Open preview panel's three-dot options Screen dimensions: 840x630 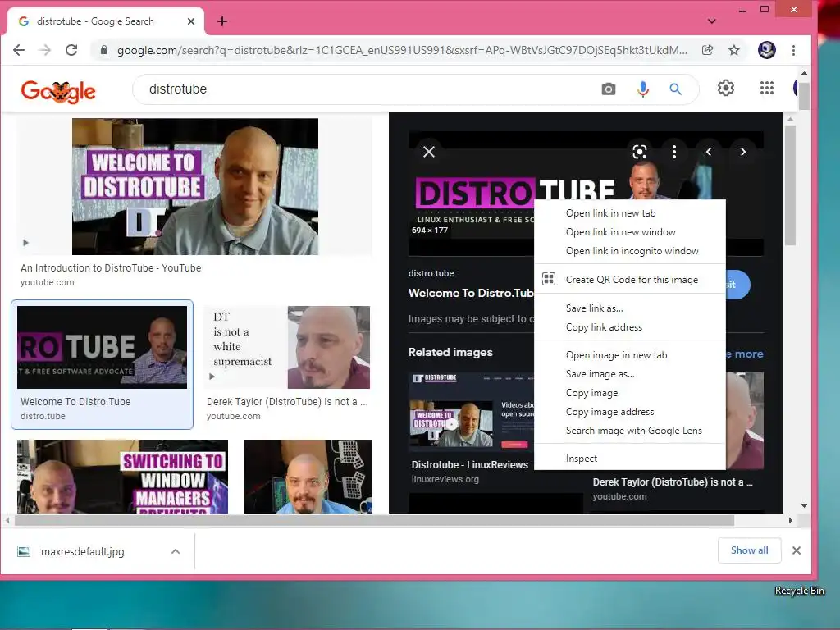tap(674, 152)
